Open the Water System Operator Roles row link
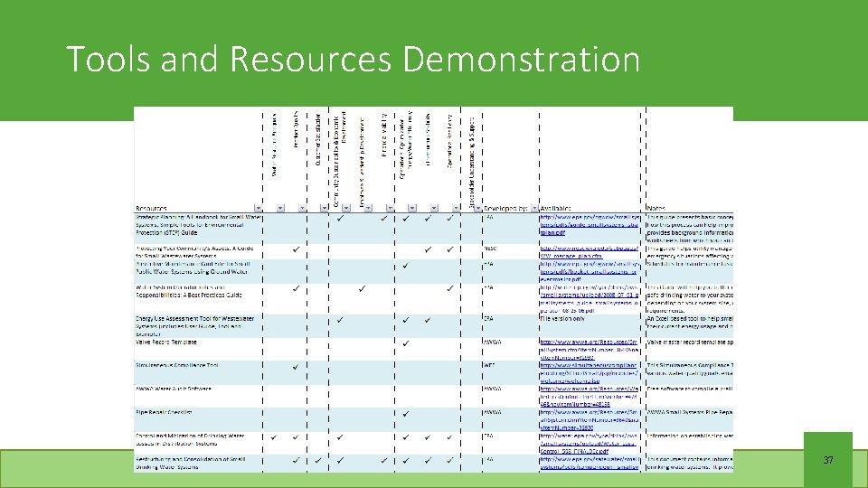 [x=589, y=299]
